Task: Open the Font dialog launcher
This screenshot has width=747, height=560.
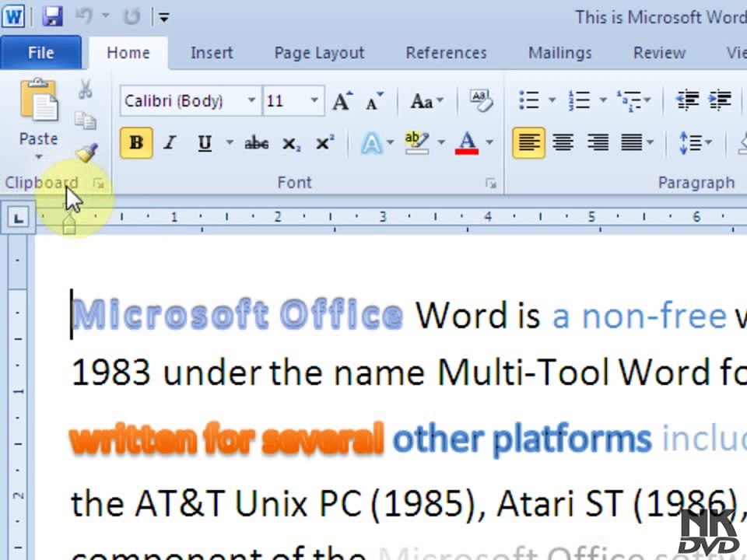Action: click(x=491, y=184)
